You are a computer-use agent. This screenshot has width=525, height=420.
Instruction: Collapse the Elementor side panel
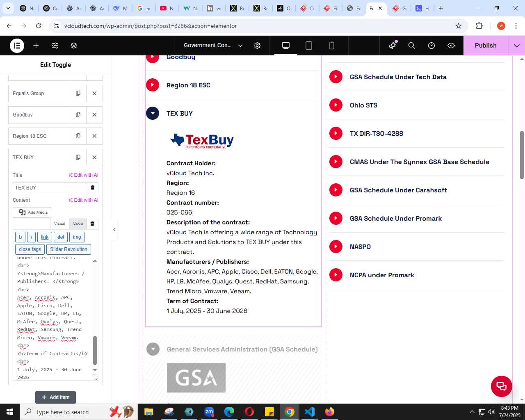(x=114, y=230)
